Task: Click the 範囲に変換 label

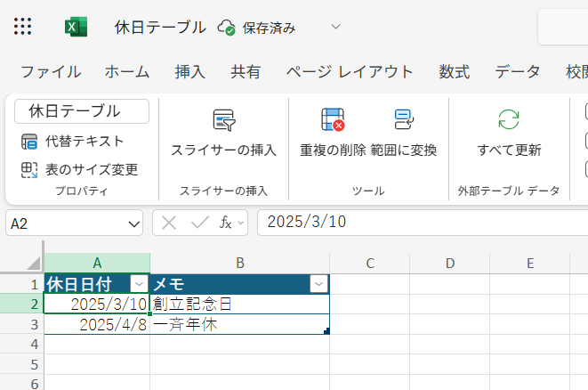Action: (404, 150)
